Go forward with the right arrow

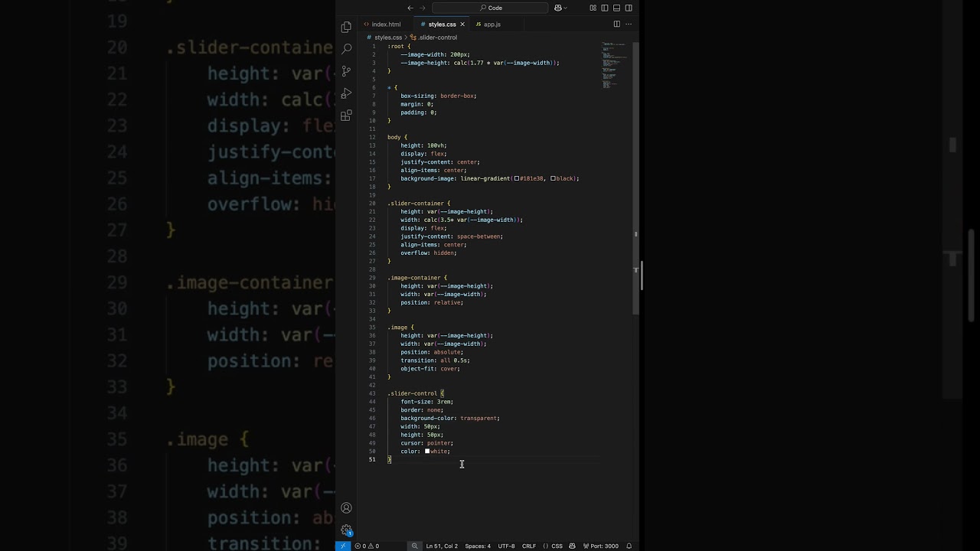click(x=423, y=8)
